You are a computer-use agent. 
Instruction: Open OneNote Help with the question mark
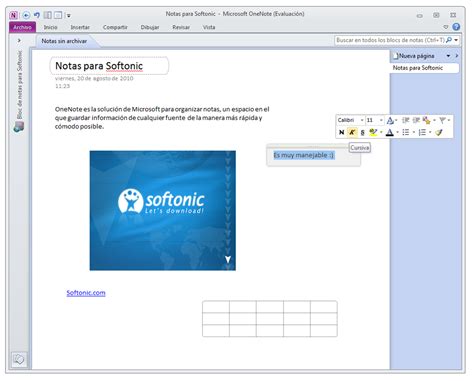[x=456, y=27]
